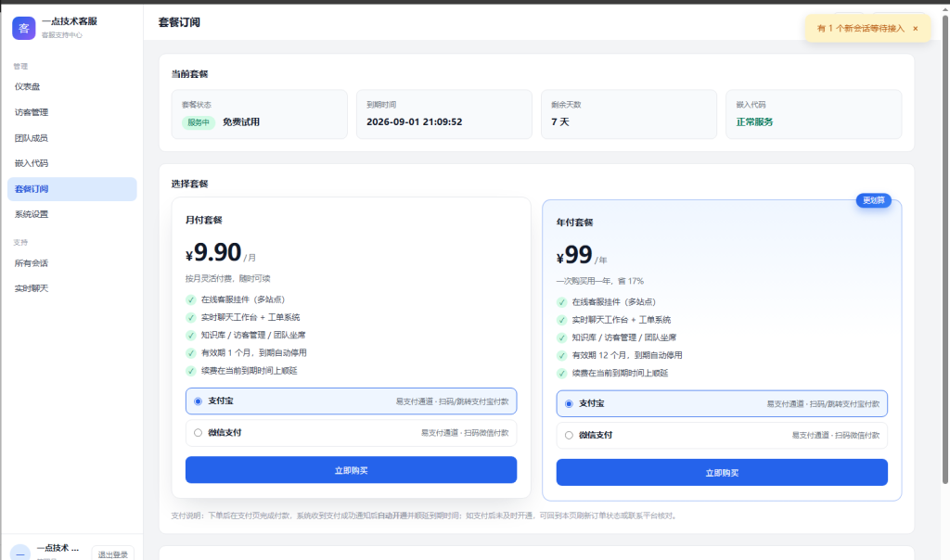Click the page vertical scrollbar
Screen dimensions: 950x560
click(944, 248)
